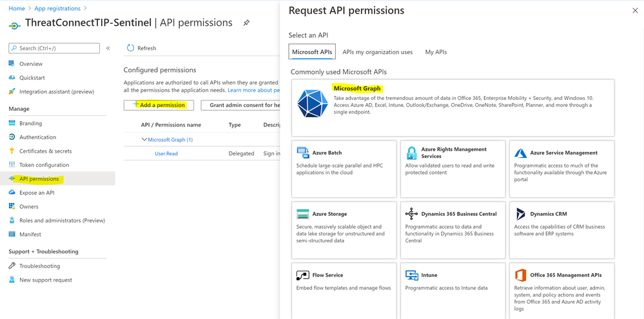Collapse the Microsoft Graph (1) permission group

[144, 140]
